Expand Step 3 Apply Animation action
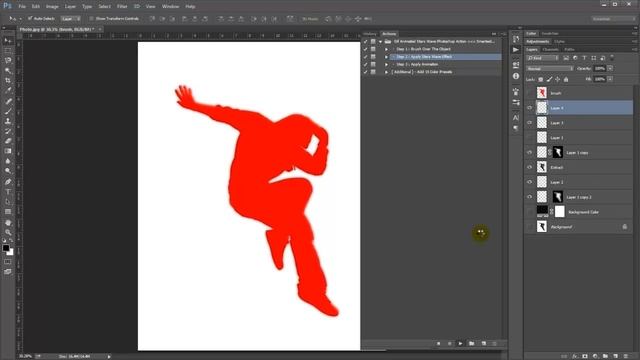640x360 pixels. point(387,64)
